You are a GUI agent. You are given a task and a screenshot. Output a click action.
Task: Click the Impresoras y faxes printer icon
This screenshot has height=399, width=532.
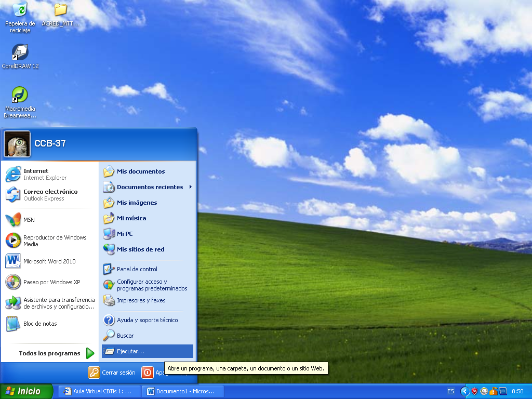point(109,300)
